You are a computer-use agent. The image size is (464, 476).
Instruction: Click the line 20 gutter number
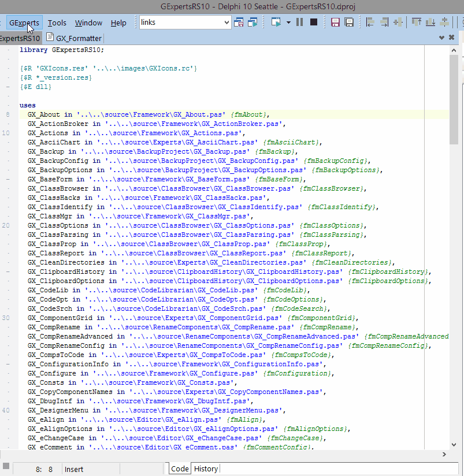click(x=6, y=225)
